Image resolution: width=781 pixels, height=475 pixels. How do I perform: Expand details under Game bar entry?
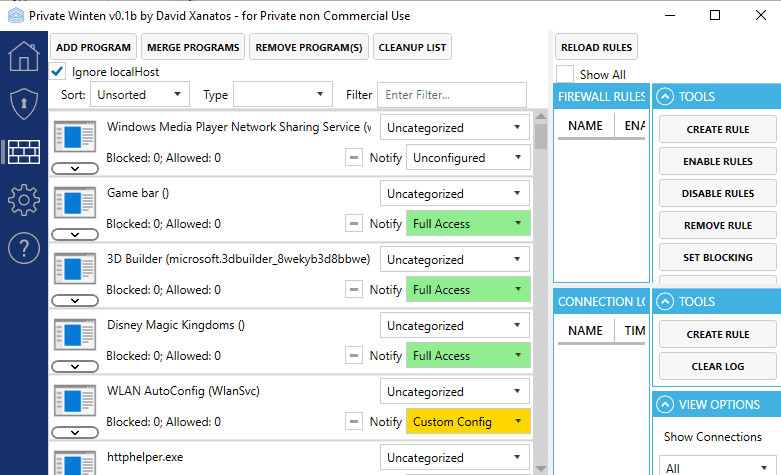pos(75,235)
